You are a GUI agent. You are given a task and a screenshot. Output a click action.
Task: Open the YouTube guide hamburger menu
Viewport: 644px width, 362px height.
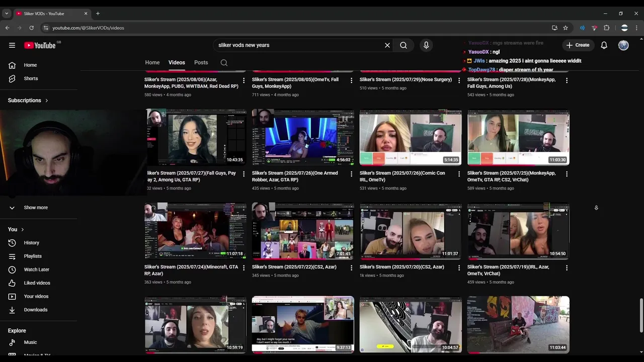(x=12, y=45)
